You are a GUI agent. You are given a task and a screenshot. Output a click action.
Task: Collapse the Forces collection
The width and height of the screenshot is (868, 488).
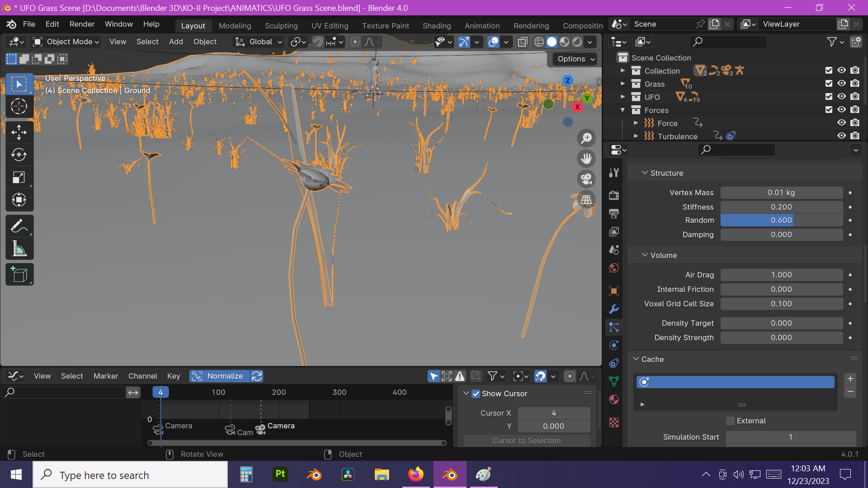623,110
